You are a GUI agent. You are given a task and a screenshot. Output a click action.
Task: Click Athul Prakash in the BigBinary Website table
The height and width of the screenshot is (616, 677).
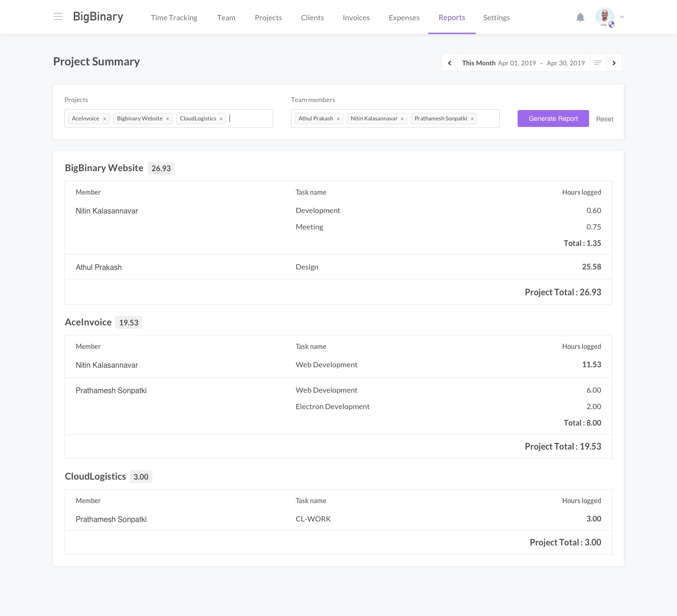point(99,267)
